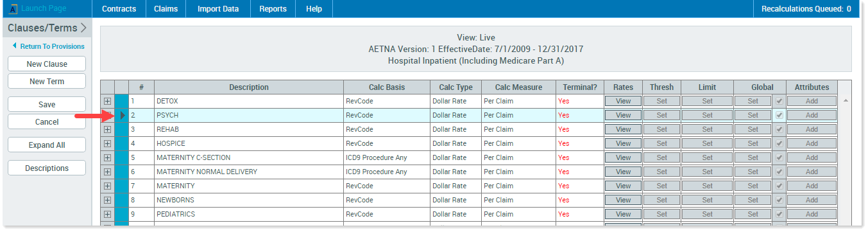Add attributes to the MATERNITY clause

tap(812, 186)
